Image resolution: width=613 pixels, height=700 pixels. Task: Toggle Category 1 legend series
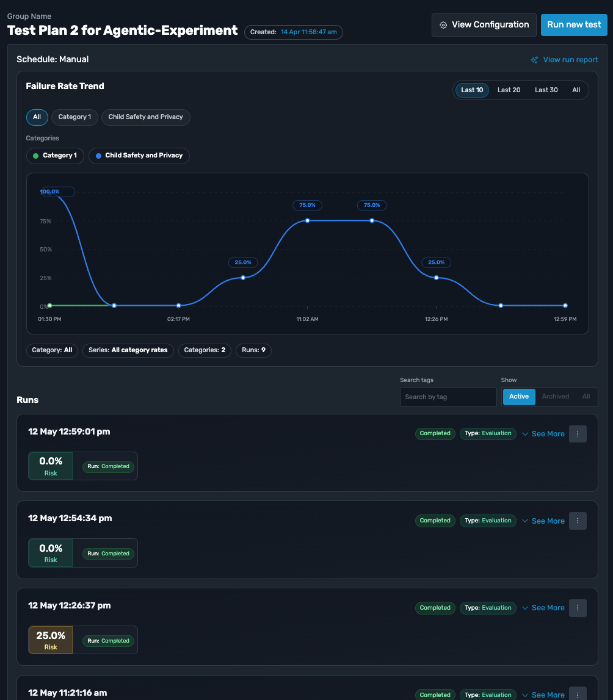[55, 156]
